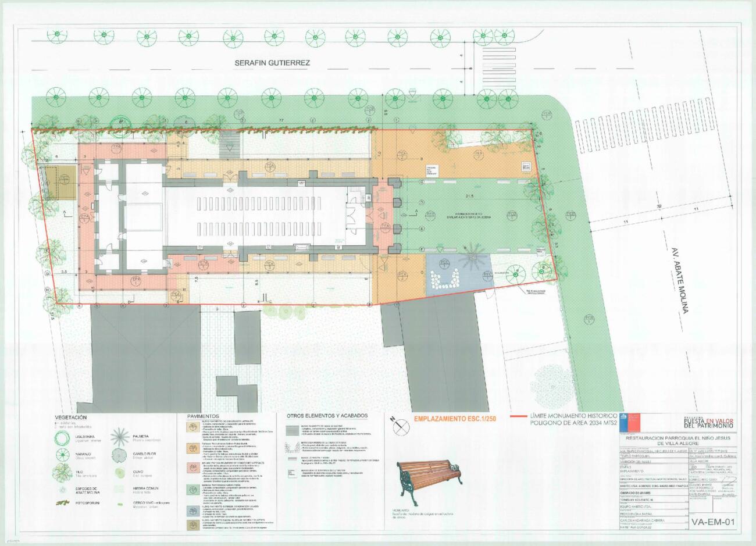
Task: Click the Ligustrina tree symbol in legend
Action: click(61, 438)
